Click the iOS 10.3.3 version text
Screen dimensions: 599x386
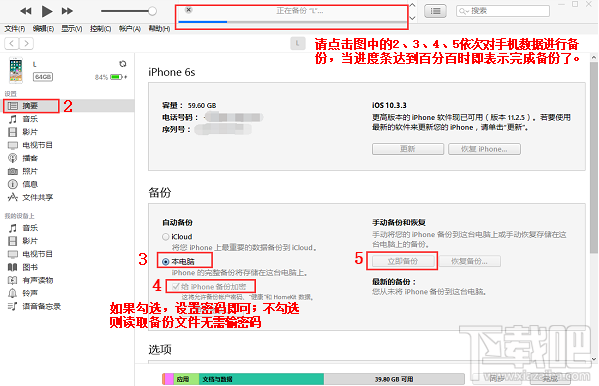(x=389, y=105)
